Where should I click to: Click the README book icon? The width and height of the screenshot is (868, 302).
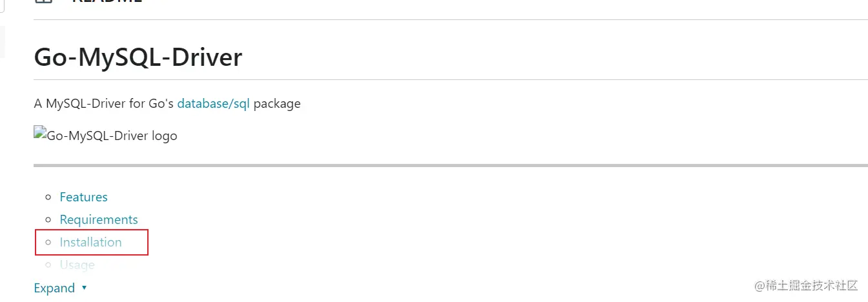(44, 1)
